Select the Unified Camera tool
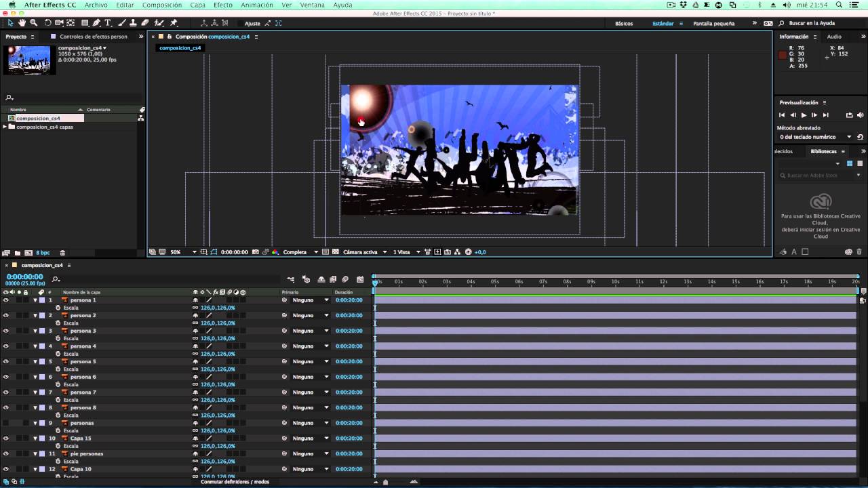This screenshot has height=488, width=868. tap(59, 23)
